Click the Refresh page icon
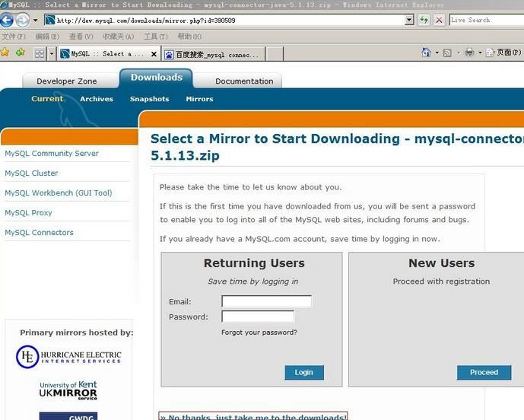The width and height of the screenshot is (524, 420). [424, 20]
